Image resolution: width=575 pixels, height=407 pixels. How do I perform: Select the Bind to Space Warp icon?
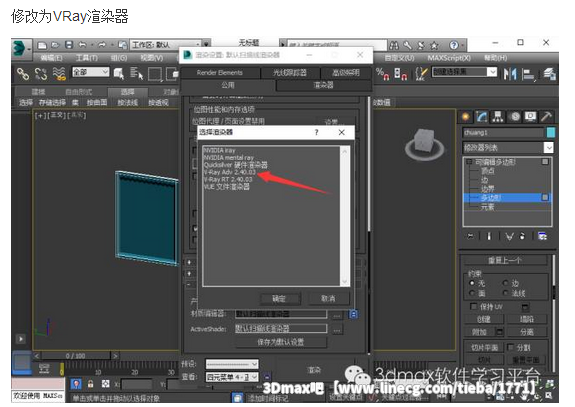(x=59, y=74)
